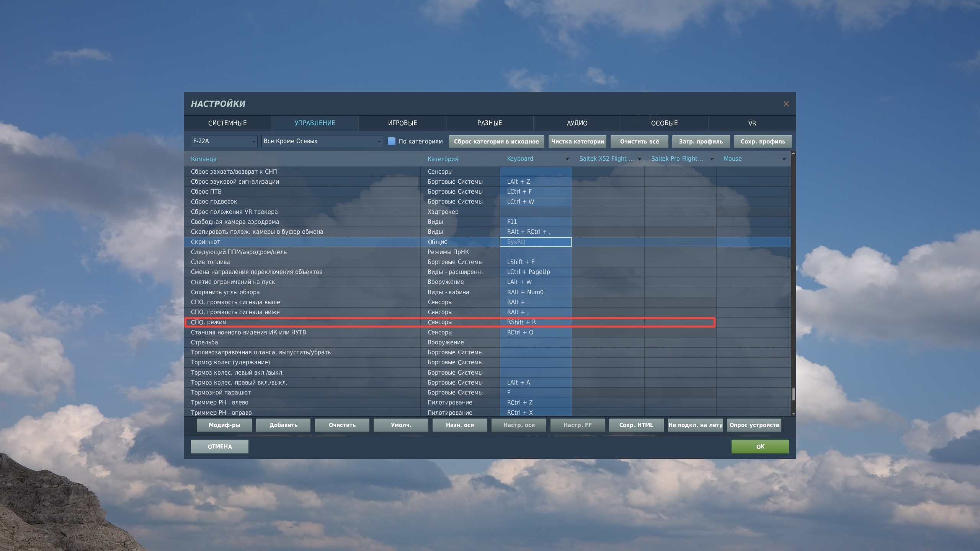
Task: Click the RShift + R keyboard binding
Action: (x=536, y=322)
